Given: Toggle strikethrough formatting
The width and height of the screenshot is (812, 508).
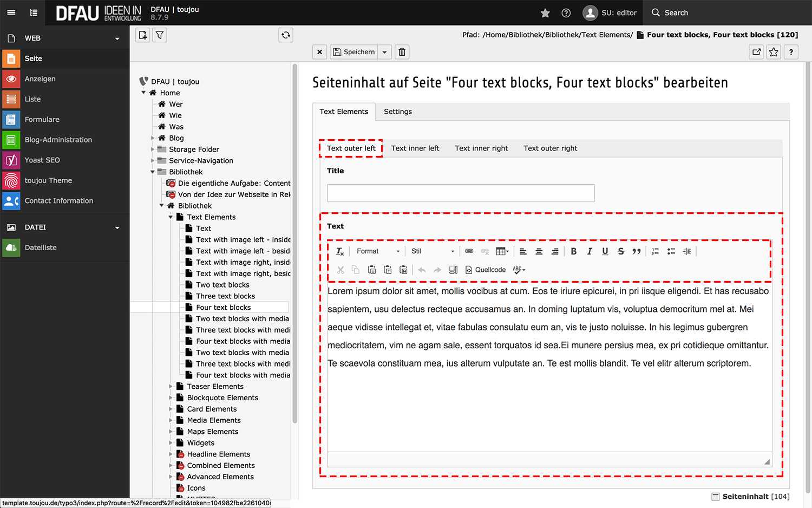Looking at the screenshot, I should 621,251.
